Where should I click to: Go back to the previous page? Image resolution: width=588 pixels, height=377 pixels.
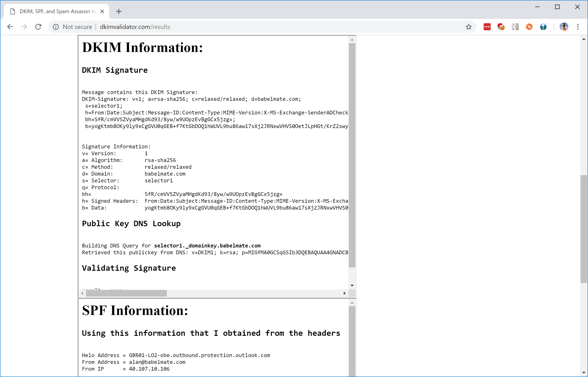click(x=10, y=27)
